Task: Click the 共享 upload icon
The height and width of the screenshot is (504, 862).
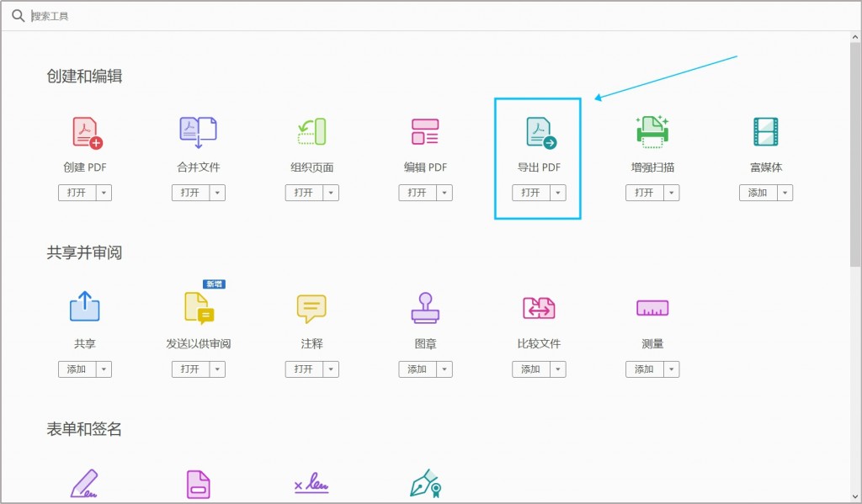Action: point(85,306)
